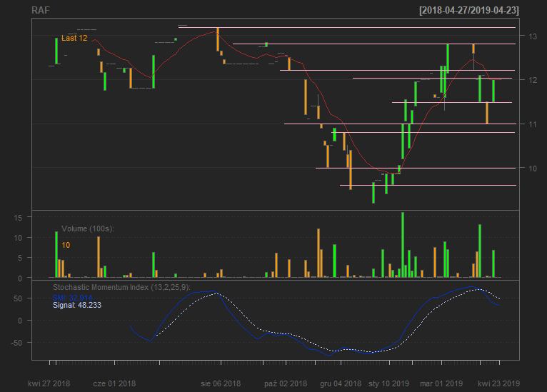The height and width of the screenshot is (392, 547).
Task: Click price axis label 10
Action: (x=533, y=169)
